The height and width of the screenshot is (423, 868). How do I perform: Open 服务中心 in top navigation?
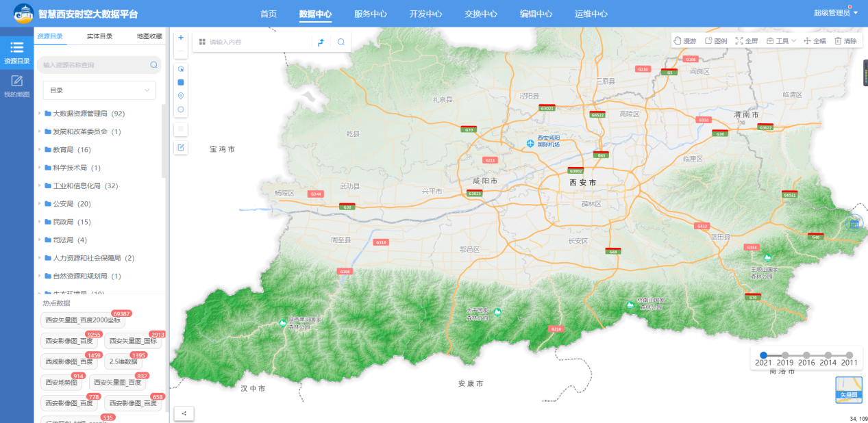click(371, 14)
